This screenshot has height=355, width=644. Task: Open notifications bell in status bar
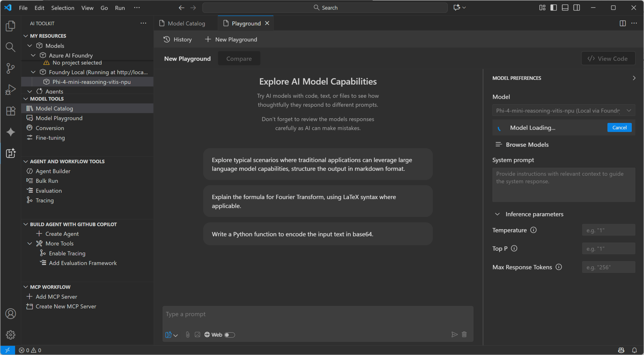(x=634, y=350)
